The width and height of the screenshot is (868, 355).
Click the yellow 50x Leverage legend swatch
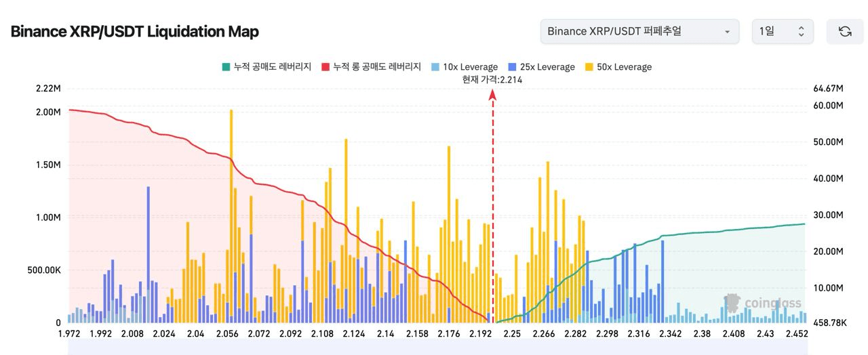[x=589, y=67]
